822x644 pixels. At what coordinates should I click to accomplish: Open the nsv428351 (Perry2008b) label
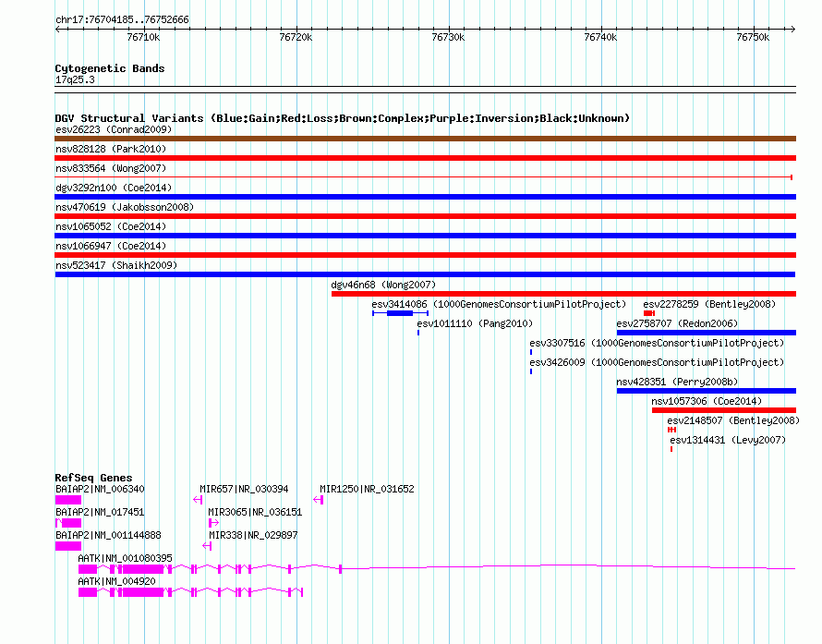pyautogui.click(x=677, y=382)
